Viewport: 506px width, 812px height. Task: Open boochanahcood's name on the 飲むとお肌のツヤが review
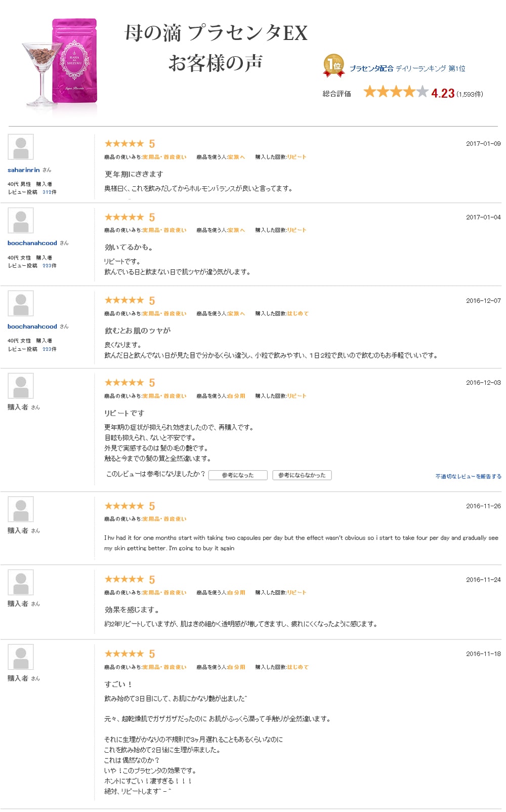(x=32, y=327)
